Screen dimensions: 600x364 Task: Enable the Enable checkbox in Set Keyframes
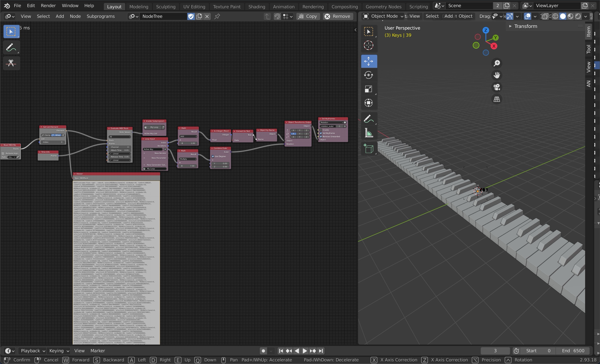click(321, 130)
